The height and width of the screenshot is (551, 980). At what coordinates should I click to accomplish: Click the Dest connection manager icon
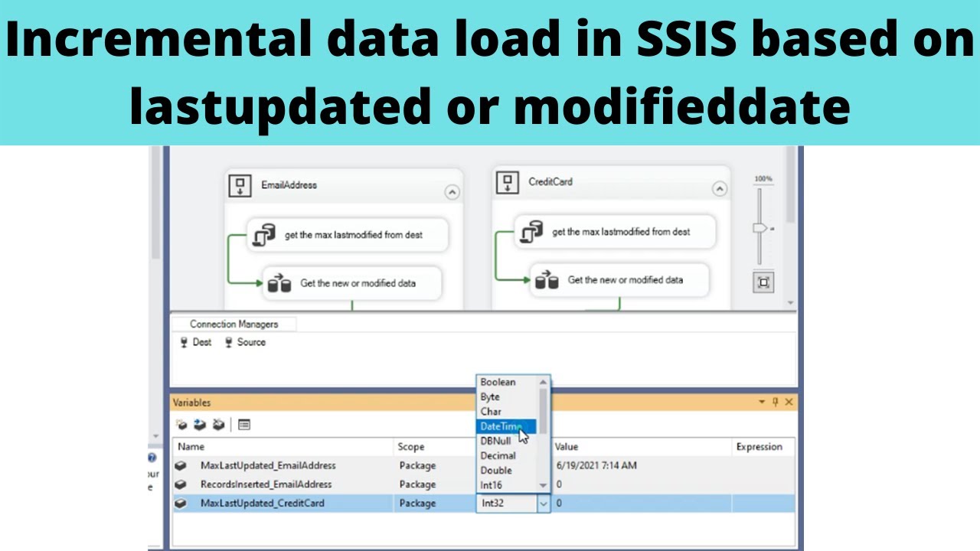pos(184,343)
